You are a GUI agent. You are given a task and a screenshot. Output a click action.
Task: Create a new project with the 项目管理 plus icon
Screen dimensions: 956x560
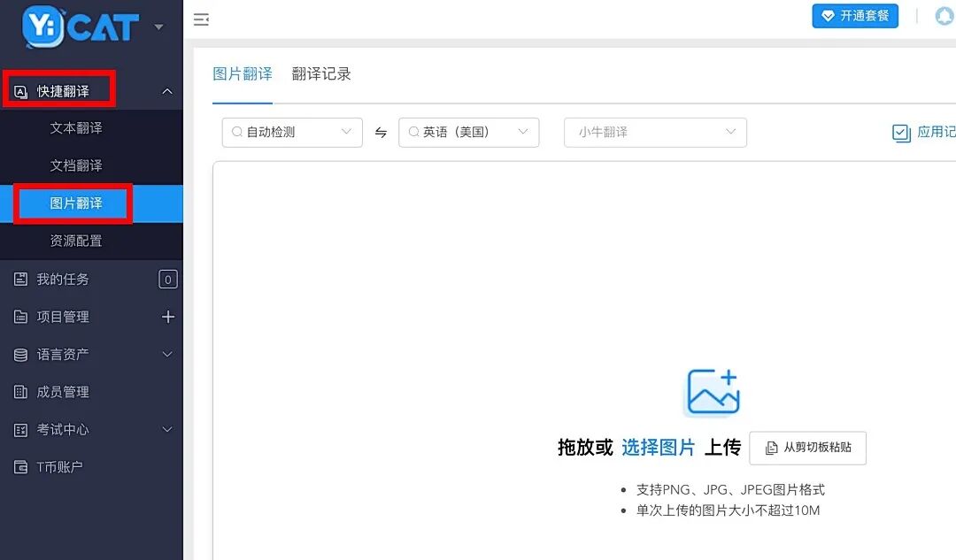168,317
